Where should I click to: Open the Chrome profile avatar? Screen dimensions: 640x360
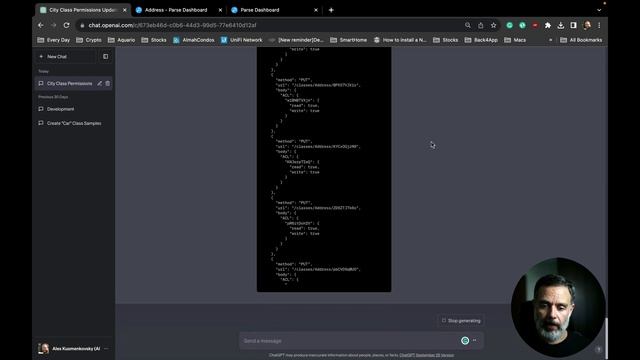587,25
